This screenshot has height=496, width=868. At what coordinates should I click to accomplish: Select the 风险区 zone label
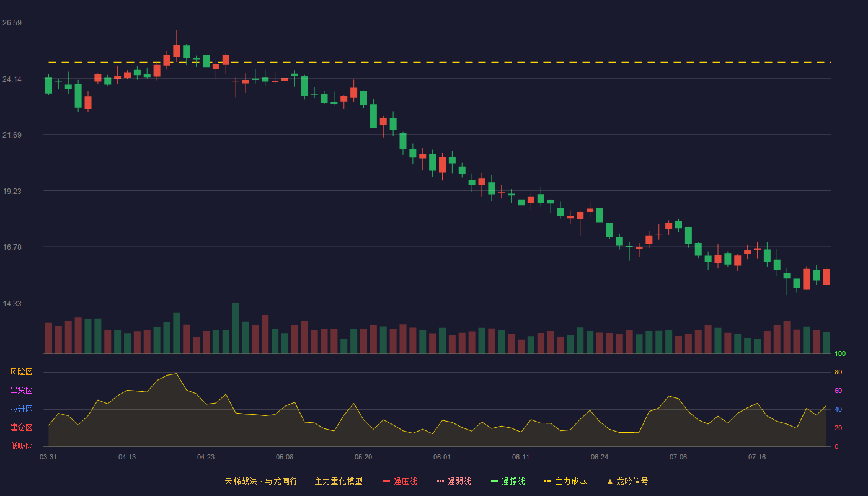tap(21, 372)
